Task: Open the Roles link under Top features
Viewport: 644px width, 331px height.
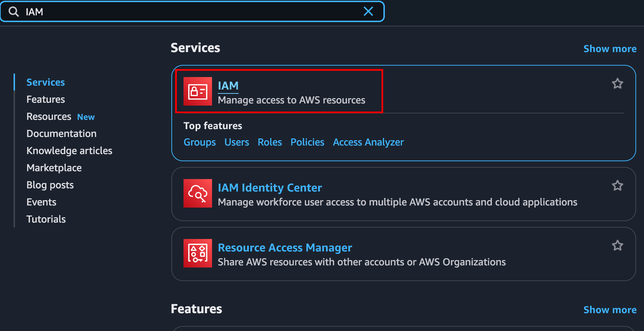Action: click(270, 142)
